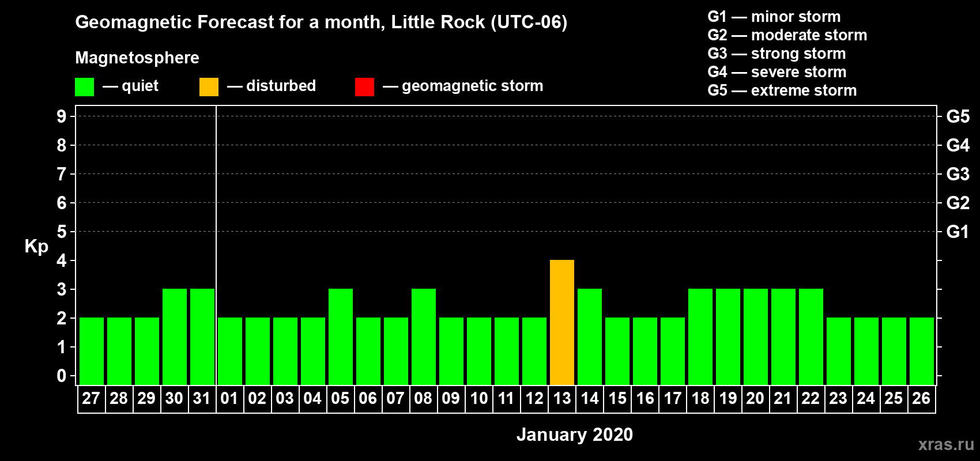Viewport: 980px width, 461px height.
Task: Click the red geomagnetic storm swatch
Action: click(x=364, y=87)
